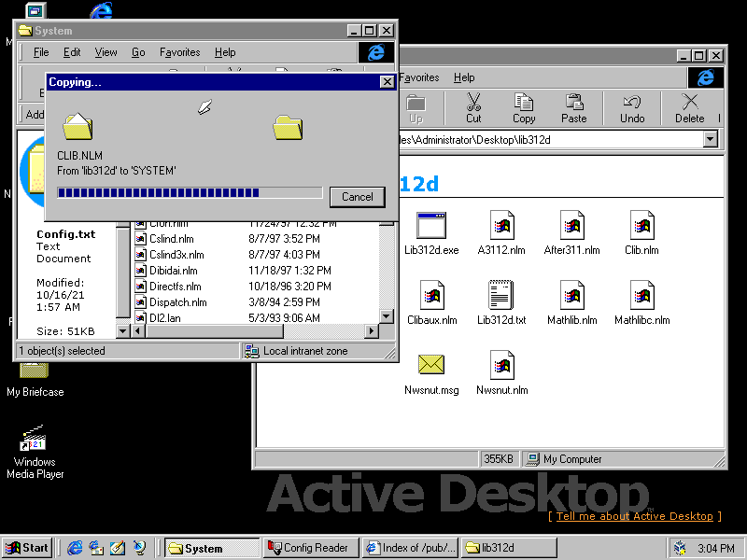Screen dimensions: 747x560
Task: Click the lib312d address path field
Action: pos(550,139)
